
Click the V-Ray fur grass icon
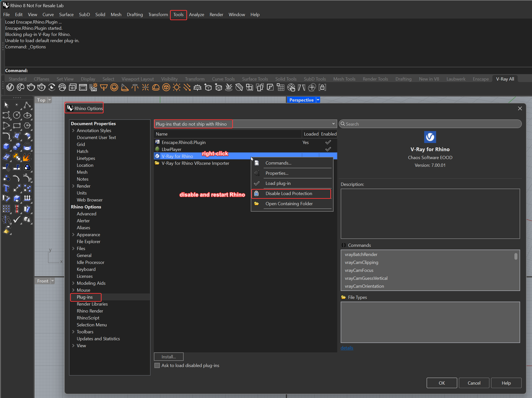click(229, 87)
